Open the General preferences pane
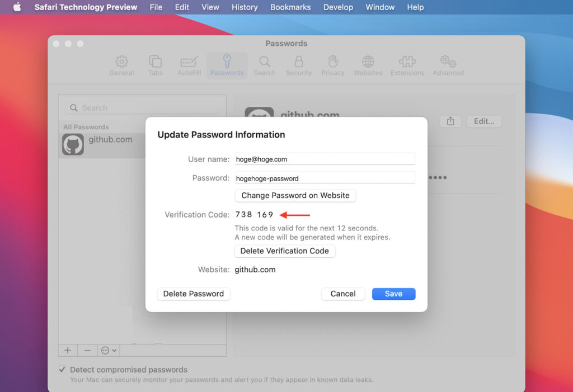This screenshot has width=573, height=392. coord(121,65)
